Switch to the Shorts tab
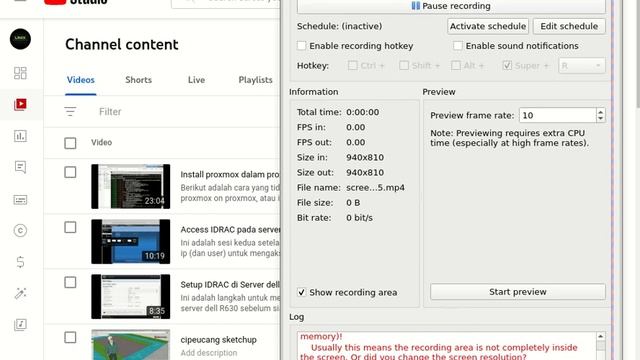Image resolution: width=640 pixels, height=360 pixels. pos(138,80)
